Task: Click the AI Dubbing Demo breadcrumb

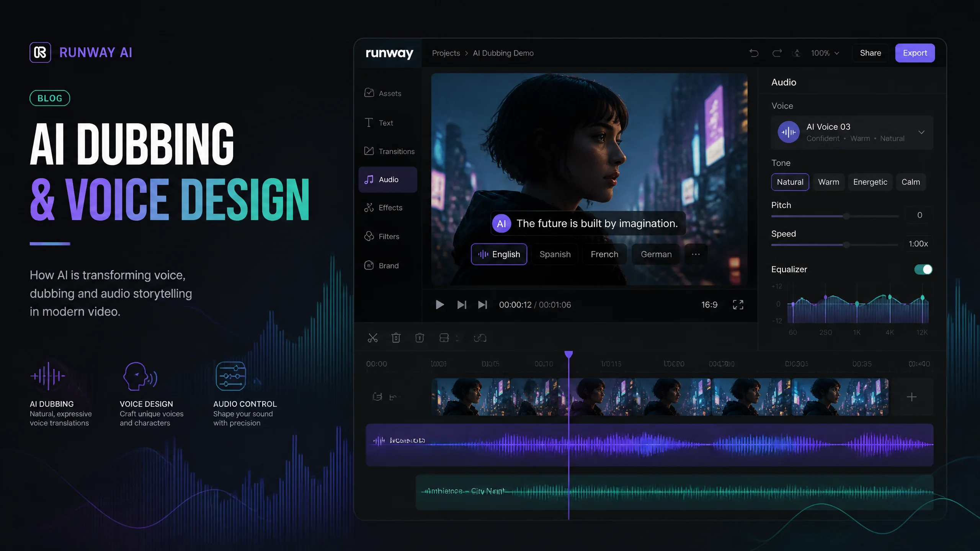Action: [x=503, y=53]
